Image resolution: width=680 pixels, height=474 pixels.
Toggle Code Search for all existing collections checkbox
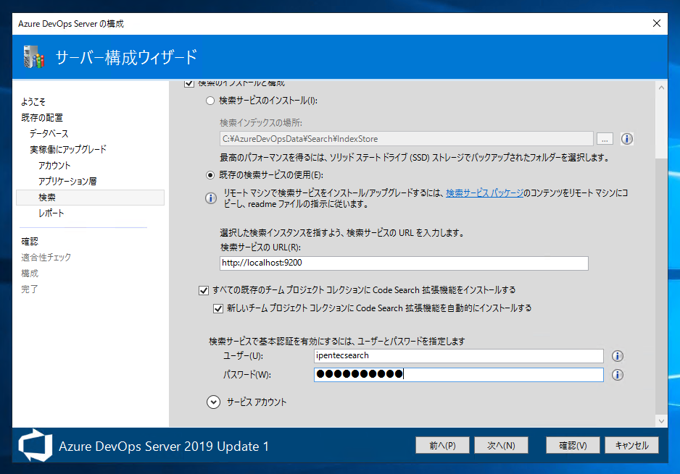203,290
